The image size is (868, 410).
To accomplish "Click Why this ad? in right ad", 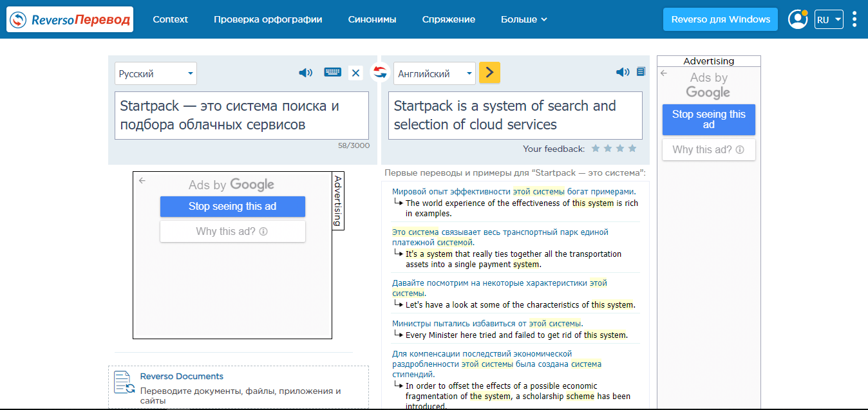I will pyautogui.click(x=709, y=149).
